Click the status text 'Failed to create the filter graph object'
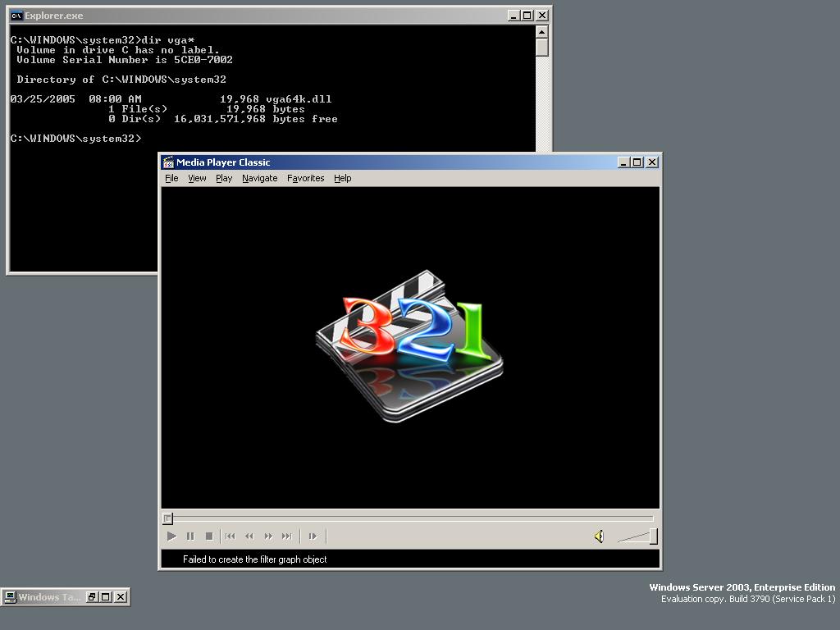The height and width of the screenshot is (630, 840). point(254,559)
